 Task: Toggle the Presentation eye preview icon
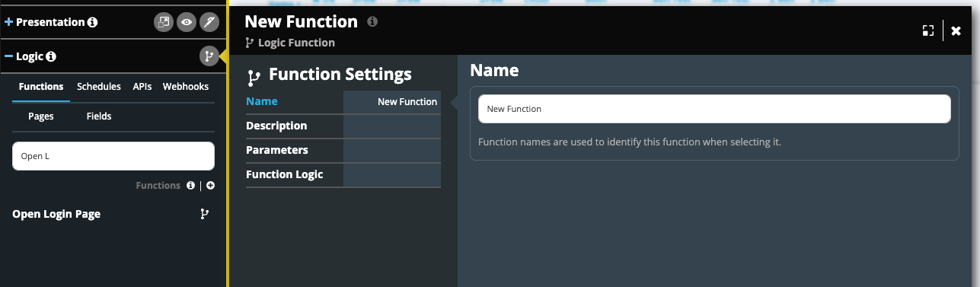click(x=187, y=23)
